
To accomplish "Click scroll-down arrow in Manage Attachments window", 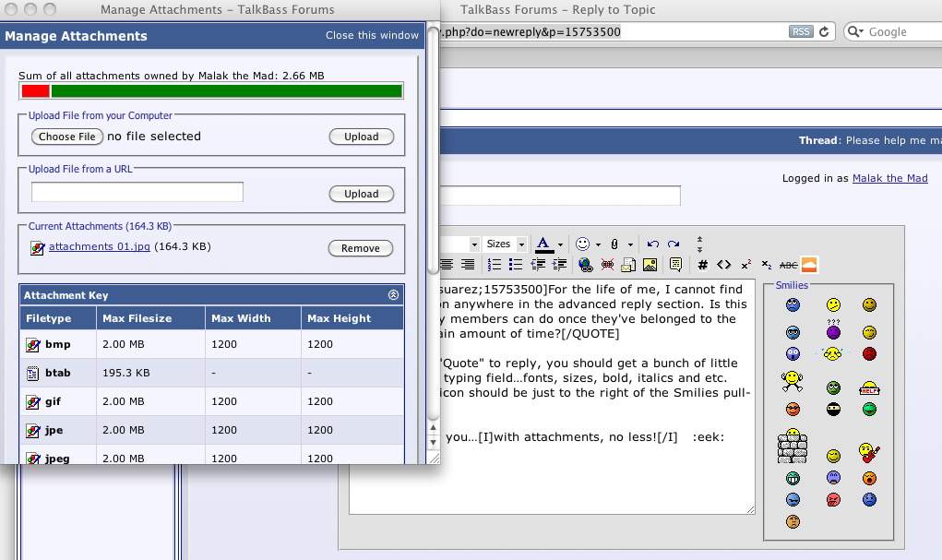I will click(x=433, y=442).
